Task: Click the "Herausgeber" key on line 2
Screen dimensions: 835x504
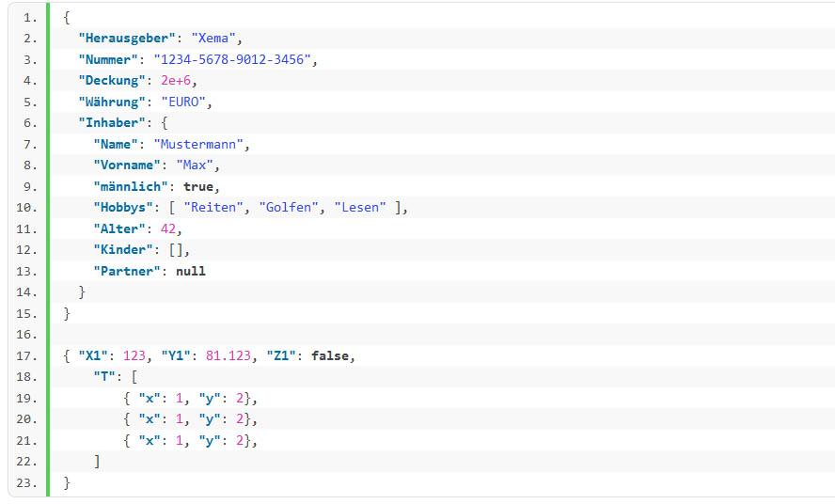Action: 127,39
